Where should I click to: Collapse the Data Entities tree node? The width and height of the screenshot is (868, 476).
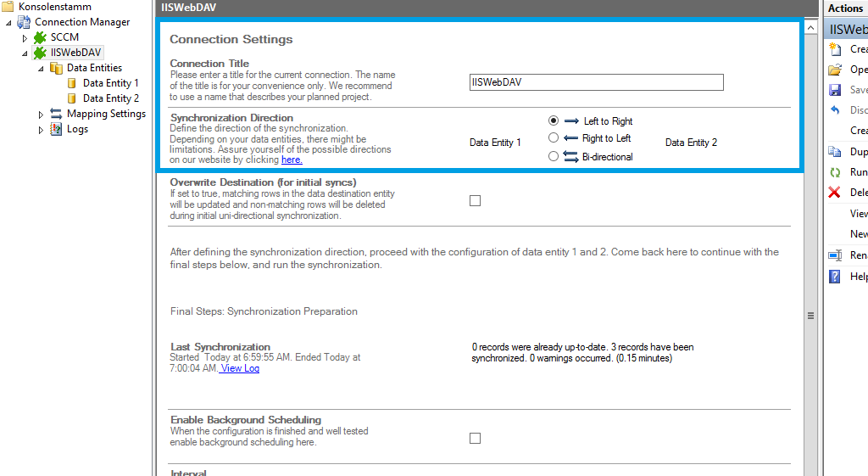(x=41, y=69)
